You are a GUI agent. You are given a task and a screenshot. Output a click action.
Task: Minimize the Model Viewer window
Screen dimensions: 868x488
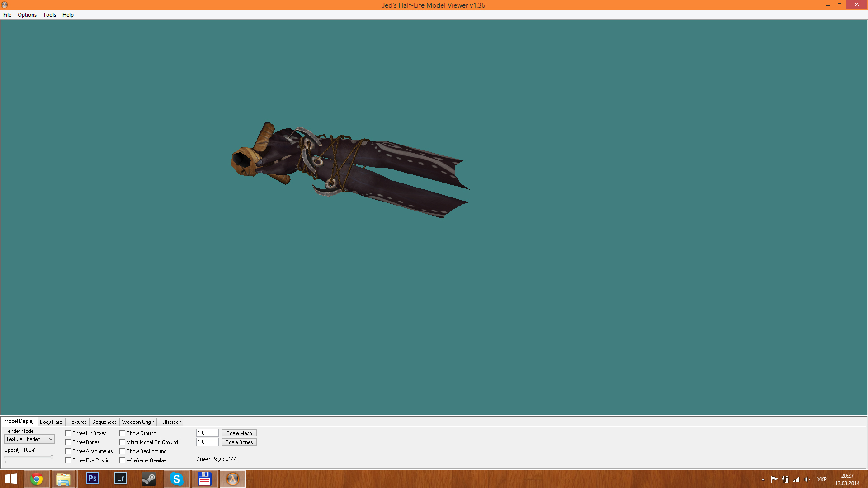(828, 5)
